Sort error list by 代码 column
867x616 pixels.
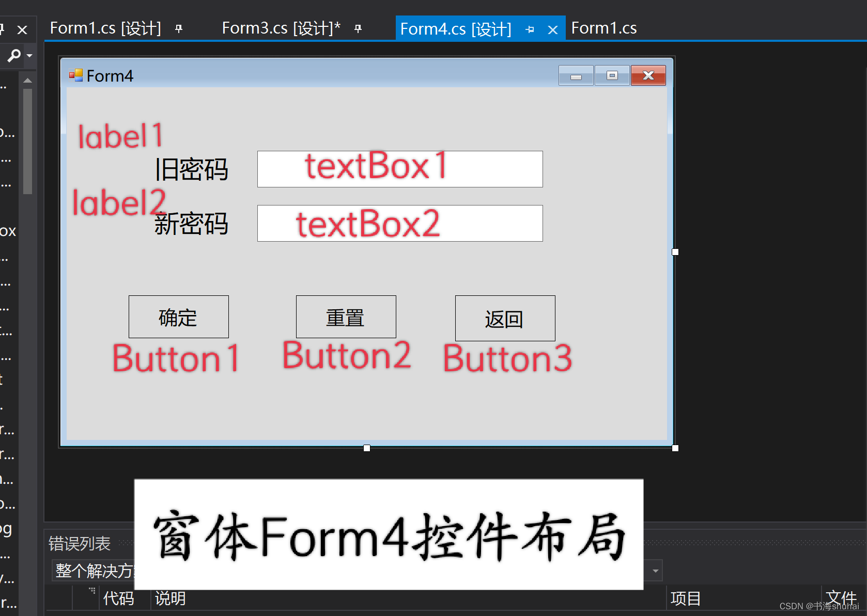click(x=119, y=598)
